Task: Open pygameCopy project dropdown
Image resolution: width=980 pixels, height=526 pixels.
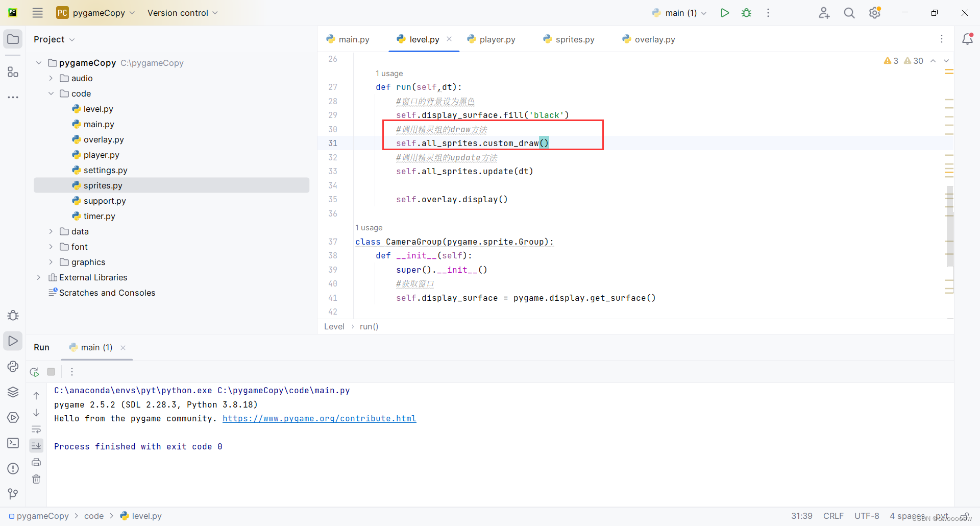Action: tap(96, 13)
